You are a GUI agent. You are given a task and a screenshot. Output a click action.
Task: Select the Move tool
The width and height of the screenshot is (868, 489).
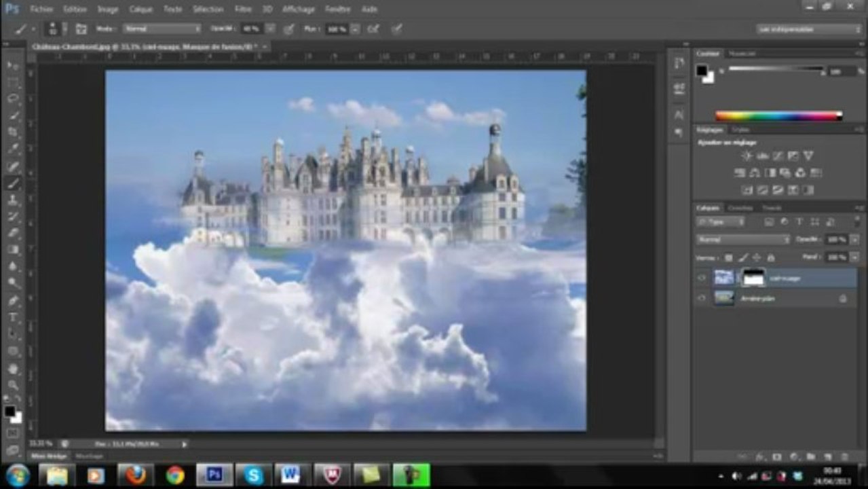click(x=13, y=66)
